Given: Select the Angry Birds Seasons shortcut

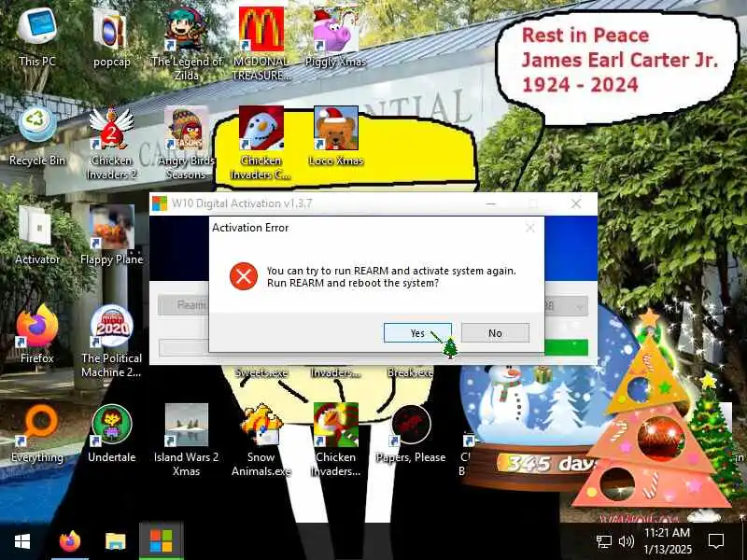Looking at the screenshot, I should [186, 143].
